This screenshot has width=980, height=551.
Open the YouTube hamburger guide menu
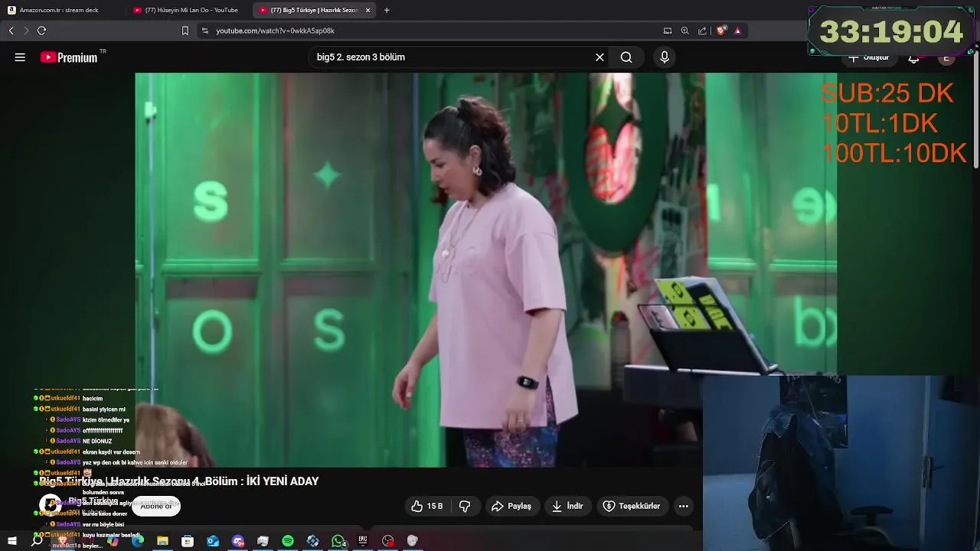(20, 57)
